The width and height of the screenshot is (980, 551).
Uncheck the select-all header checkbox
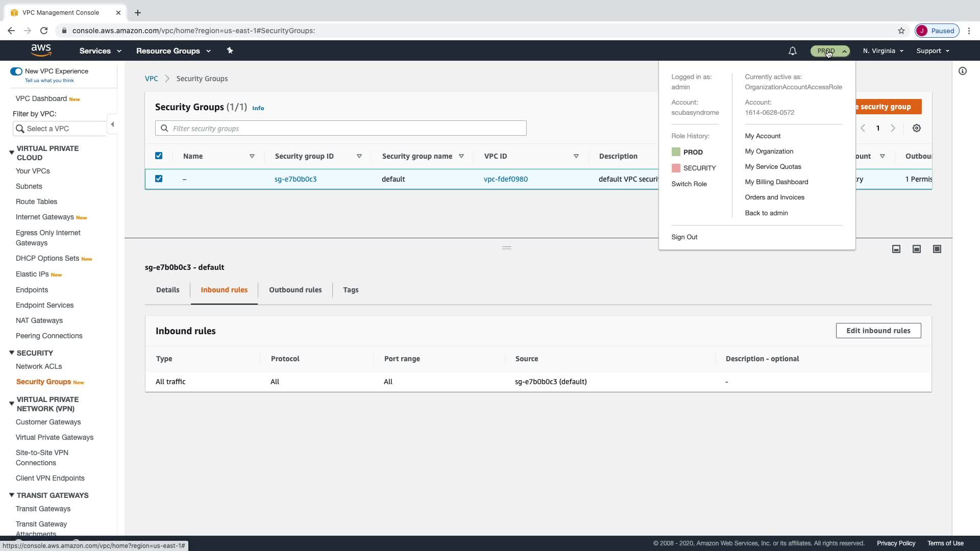[x=159, y=156]
